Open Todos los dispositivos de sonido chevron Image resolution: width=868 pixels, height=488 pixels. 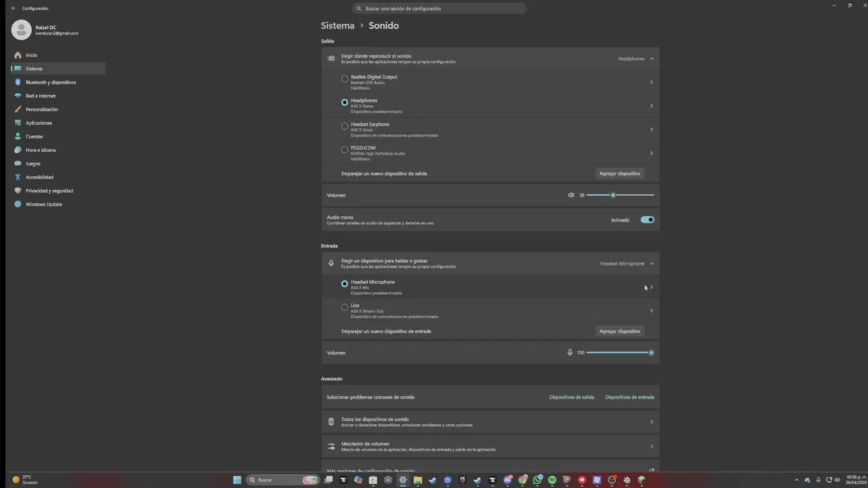(652, 422)
